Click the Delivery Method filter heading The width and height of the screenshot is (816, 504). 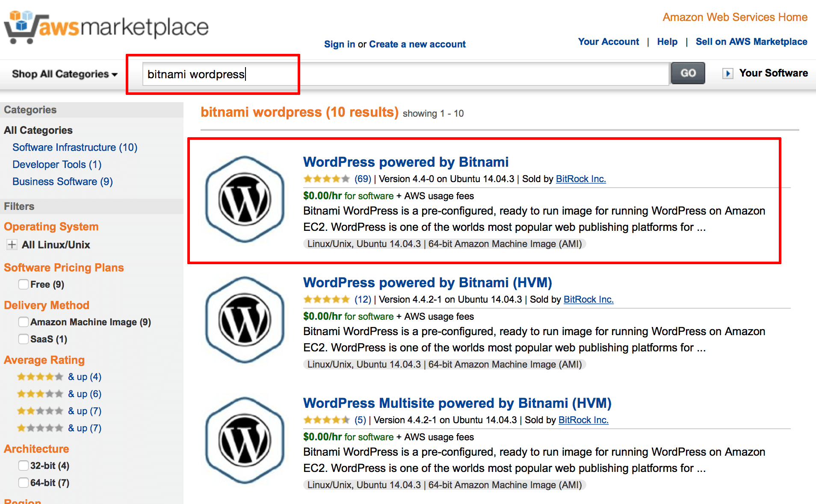(x=47, y=305)
